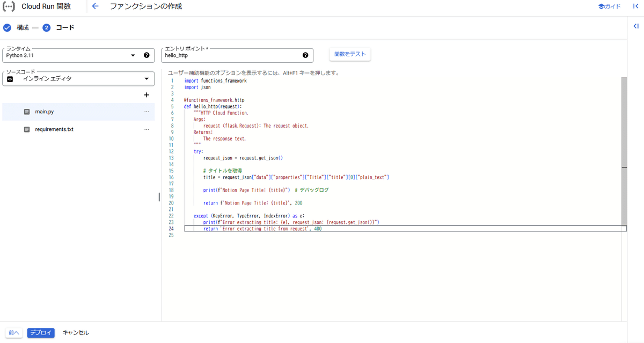Image resolution: width=644 pixels, height=343 pixels.
Task: Select main.py in file list
Action: (x=78, y=112)
